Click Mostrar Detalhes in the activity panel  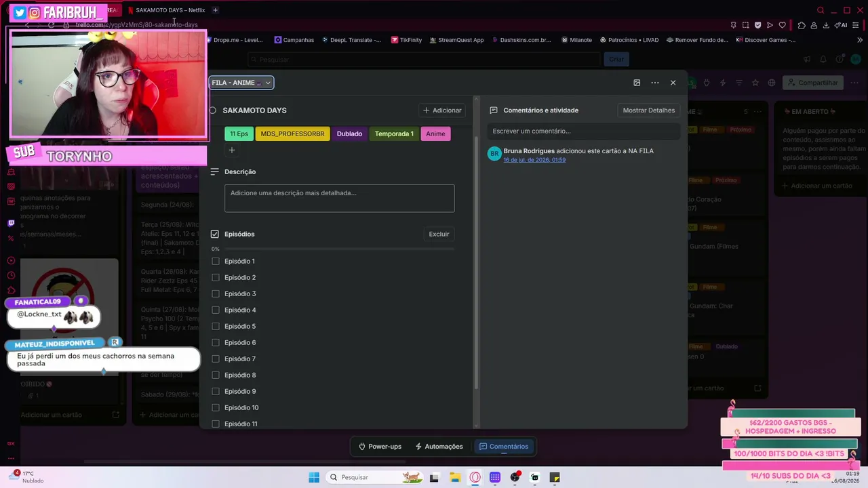pos(649,110)
